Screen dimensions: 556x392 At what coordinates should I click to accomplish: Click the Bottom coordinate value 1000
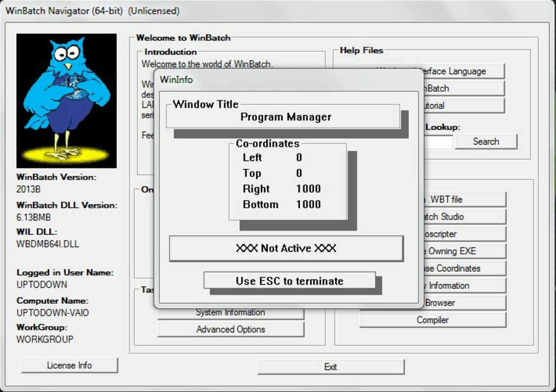(x=308, y=204)
